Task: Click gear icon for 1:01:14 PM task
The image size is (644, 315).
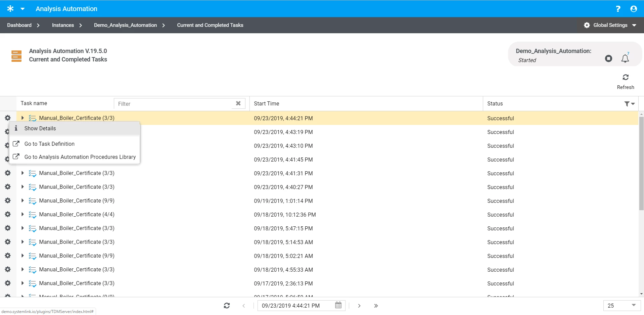Action: pos(8,200)
